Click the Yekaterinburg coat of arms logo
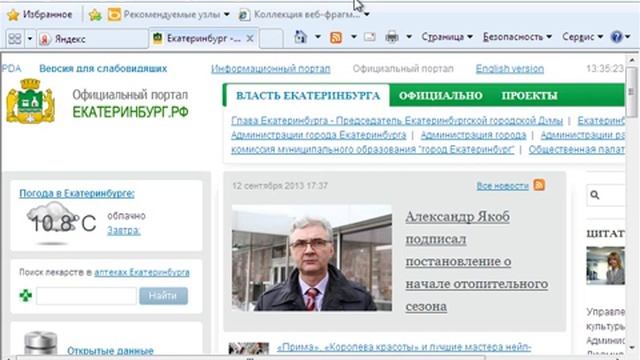Viewport: 640px width, 360px height. tap(31, 101)
